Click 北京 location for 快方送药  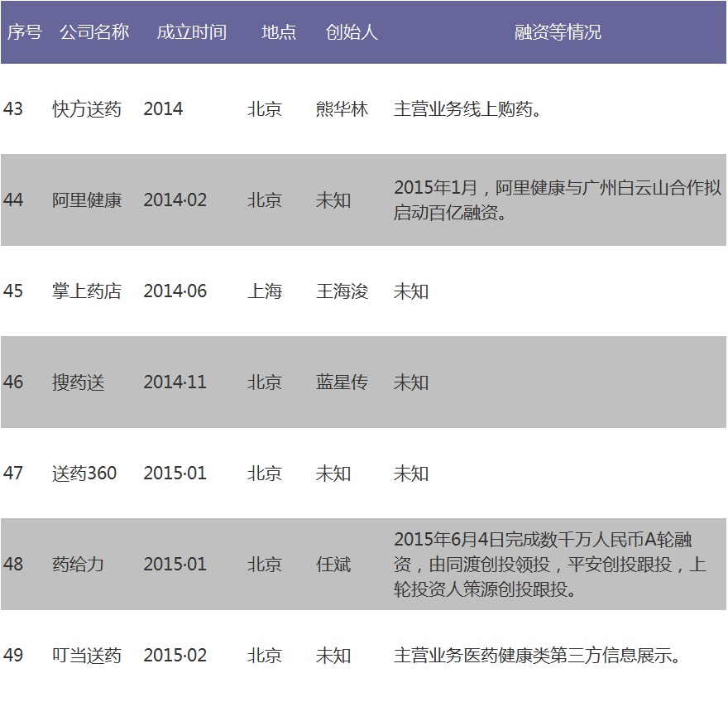click(x=265, y=109)
